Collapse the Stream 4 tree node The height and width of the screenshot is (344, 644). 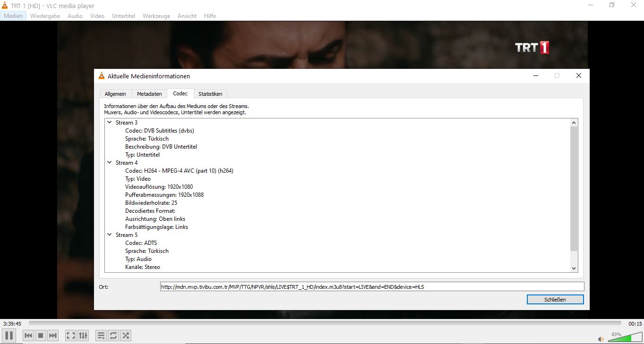pyautogui.click(x=110, y=163)
